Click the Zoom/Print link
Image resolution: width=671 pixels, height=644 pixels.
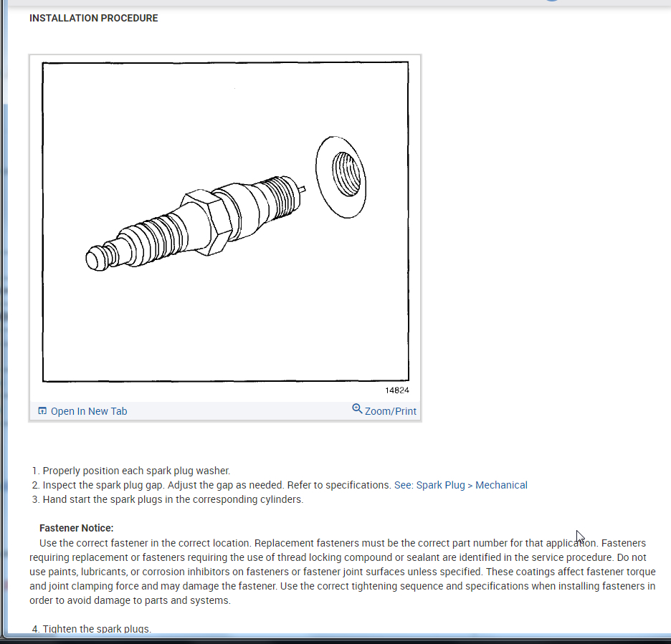[x=390, y=411]
